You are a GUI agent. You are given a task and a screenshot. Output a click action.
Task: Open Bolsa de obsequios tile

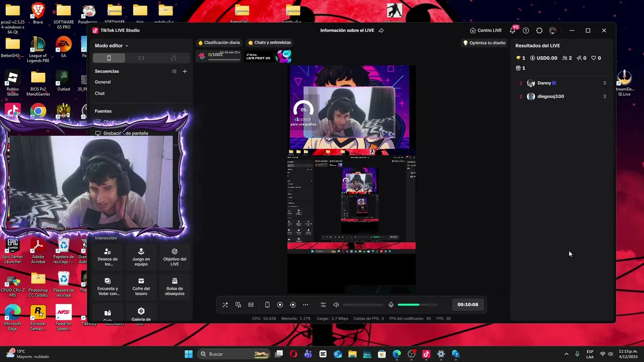[x=175, y=287]
